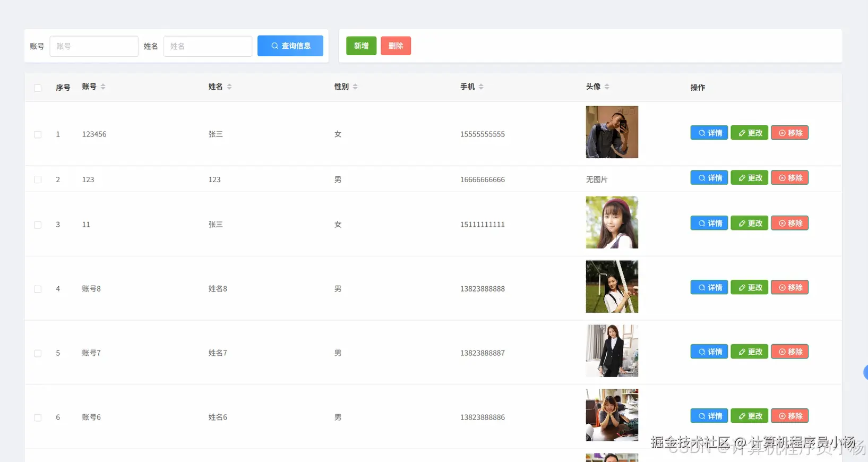Sort table by 手机 column
868x462 pixels.
tap(481, 87)
